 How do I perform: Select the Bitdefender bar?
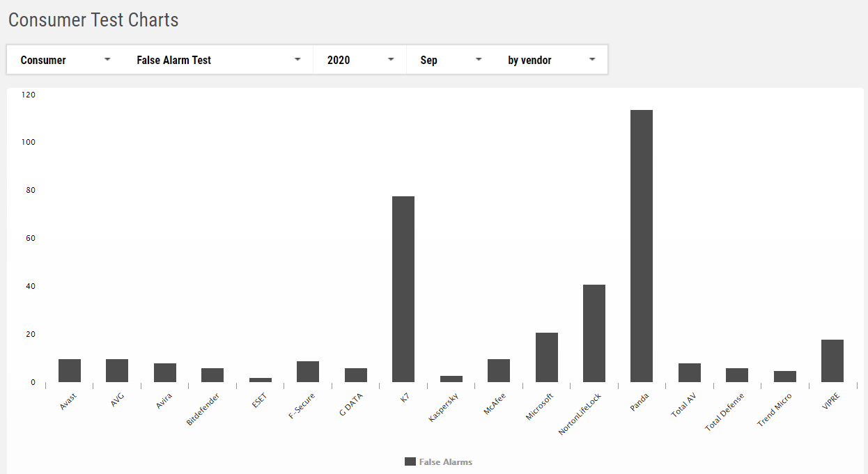[x=212, y=375]
